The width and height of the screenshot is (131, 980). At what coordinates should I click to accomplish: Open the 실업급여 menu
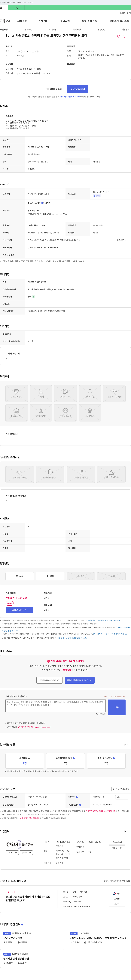tap(65, 21)
